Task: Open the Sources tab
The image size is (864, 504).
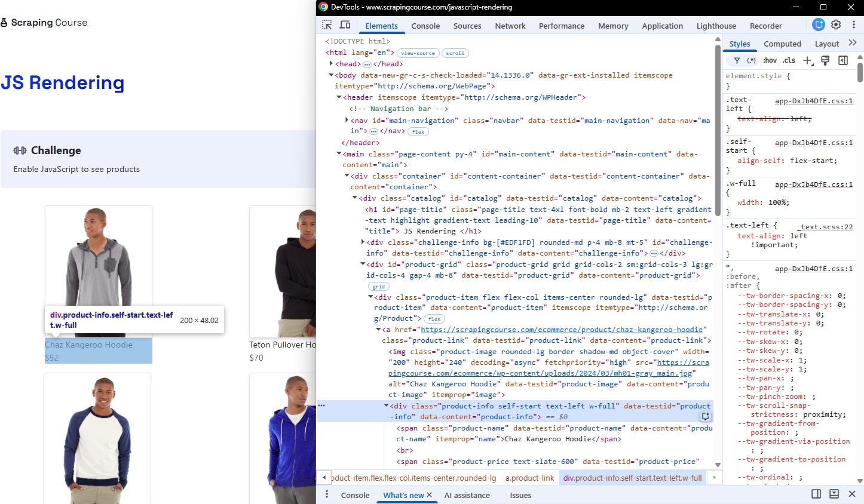Action: point(467,26)
